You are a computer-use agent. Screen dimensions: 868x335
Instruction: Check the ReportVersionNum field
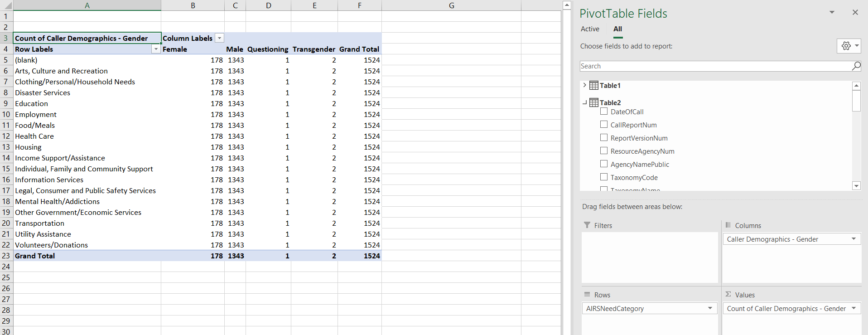pos(604,137)
